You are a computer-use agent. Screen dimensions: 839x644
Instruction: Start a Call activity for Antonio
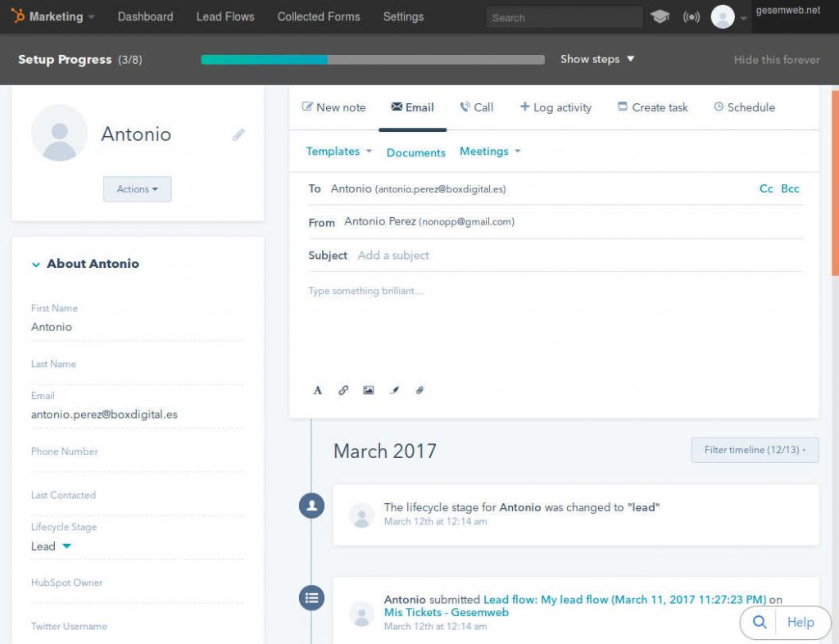coord(476,107)
